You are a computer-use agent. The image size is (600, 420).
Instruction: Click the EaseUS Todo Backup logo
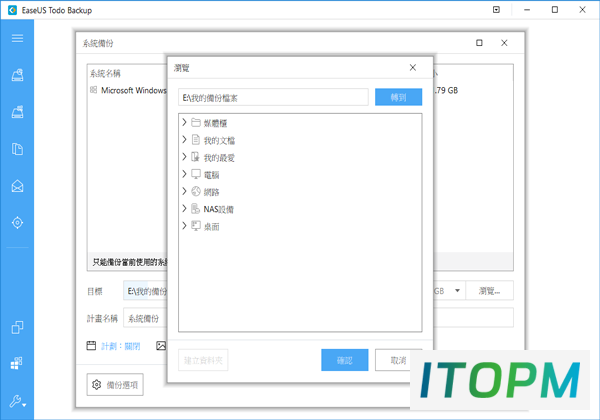click(12, 10)
